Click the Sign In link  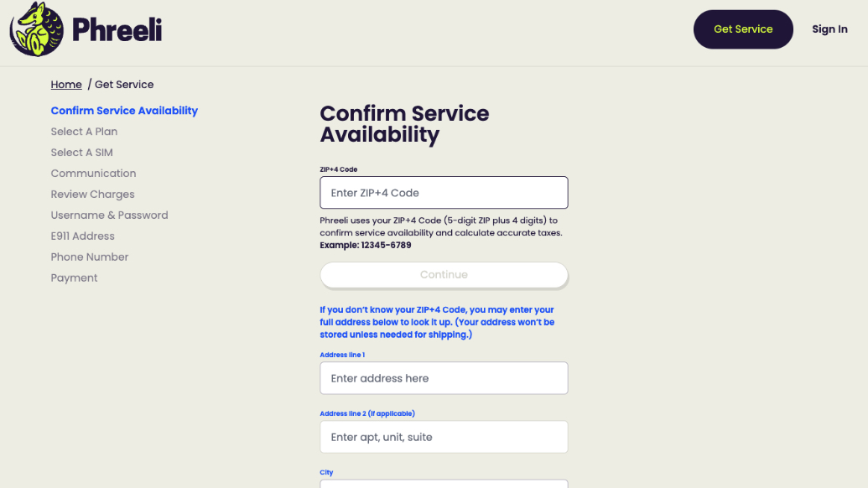(829, 29)
